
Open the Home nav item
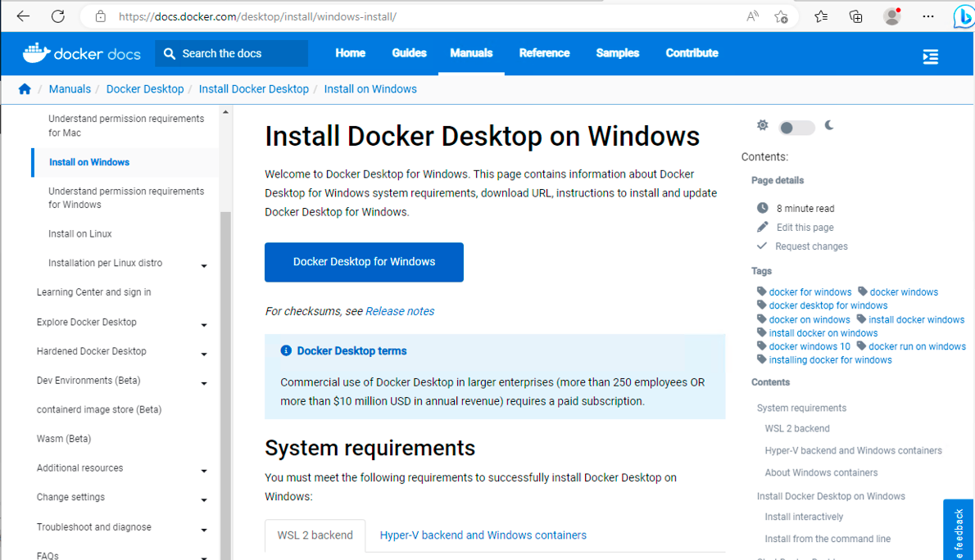(x=350, y=53)
